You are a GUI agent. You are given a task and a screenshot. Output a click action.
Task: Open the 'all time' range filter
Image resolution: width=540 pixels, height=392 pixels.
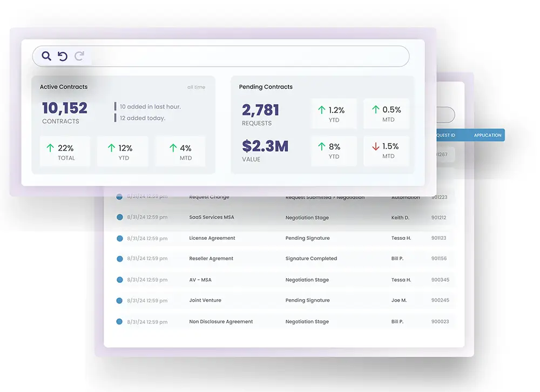tap(196, 87)
